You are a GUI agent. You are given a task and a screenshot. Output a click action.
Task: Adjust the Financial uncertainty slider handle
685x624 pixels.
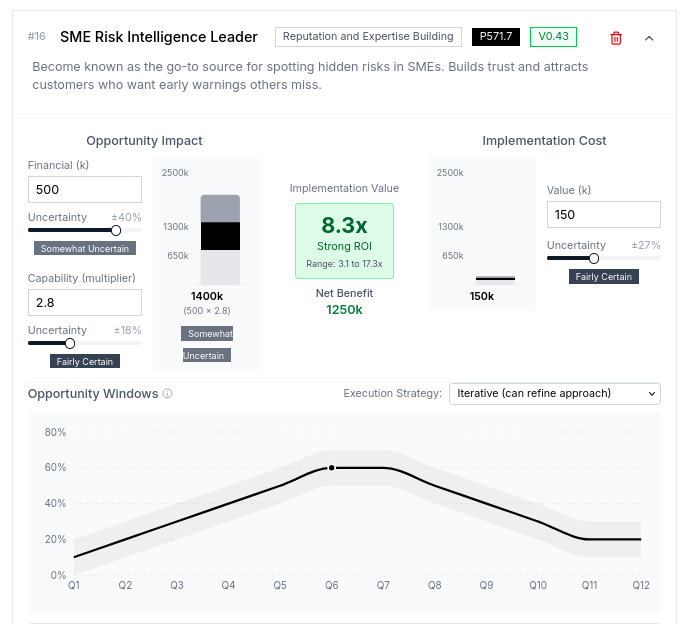(116, 230)
